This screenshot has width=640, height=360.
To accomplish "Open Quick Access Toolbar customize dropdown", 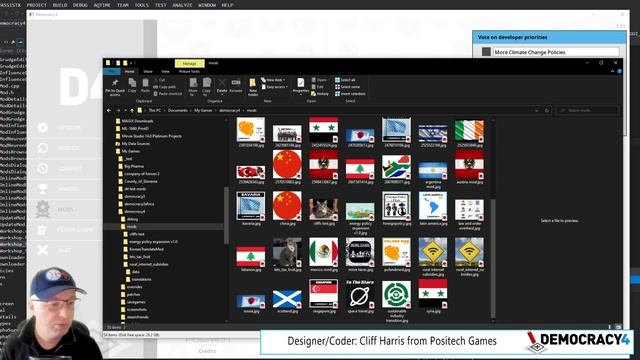I will pos(132,63).
